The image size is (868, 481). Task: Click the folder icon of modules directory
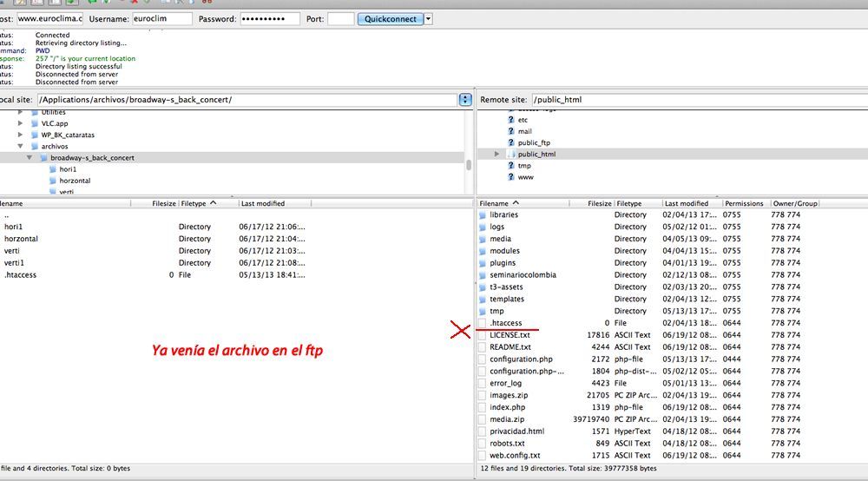(482, 251)
